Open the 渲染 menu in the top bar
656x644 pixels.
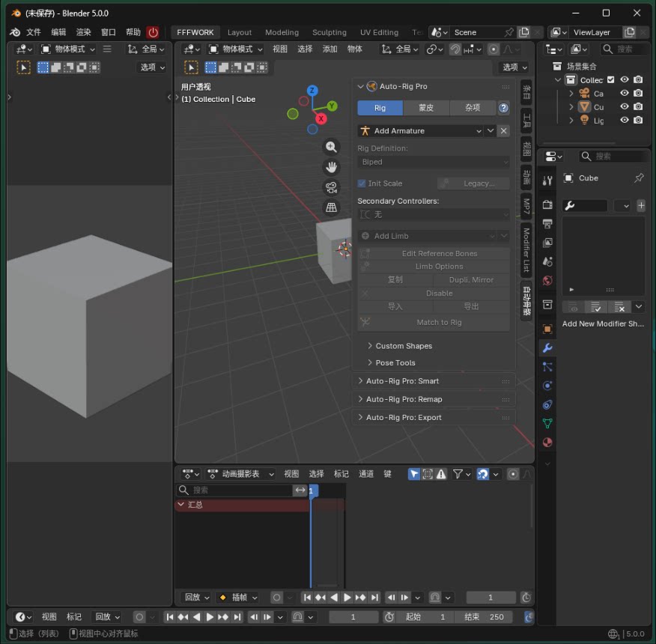pyautogui.click(x=82, y=32)
